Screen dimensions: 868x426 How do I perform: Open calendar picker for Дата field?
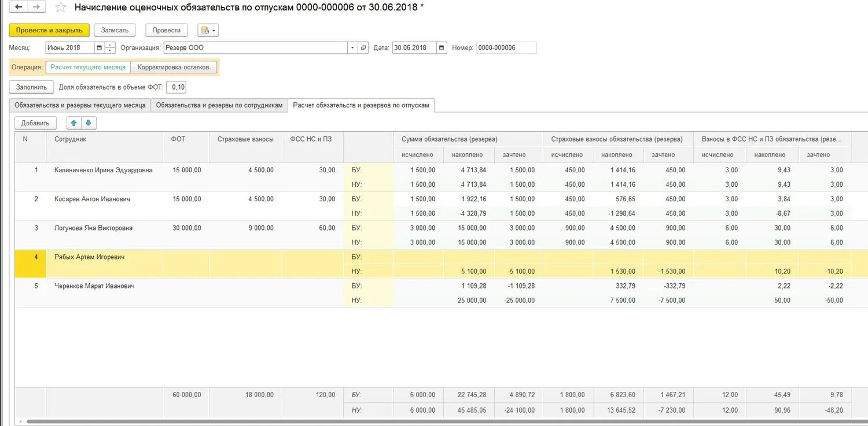click(x=442, y=48)
